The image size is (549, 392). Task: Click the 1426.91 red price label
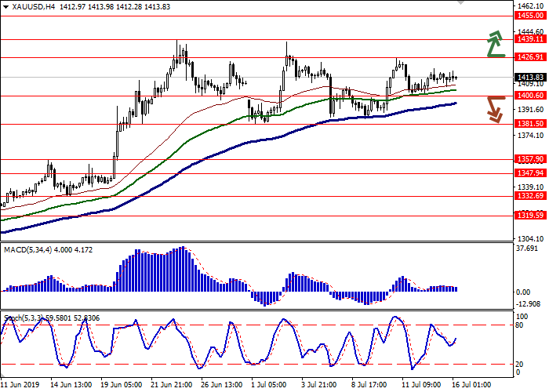[x=529, y=56]
